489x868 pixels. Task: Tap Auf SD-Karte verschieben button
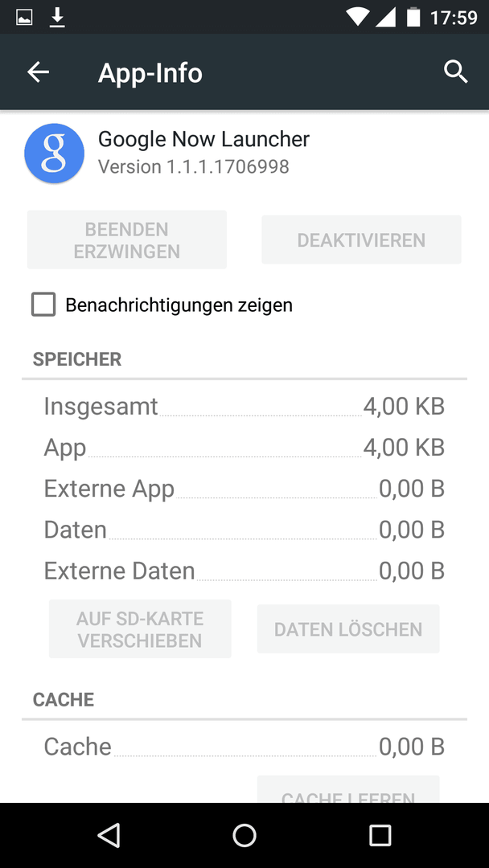click(140, 628)
